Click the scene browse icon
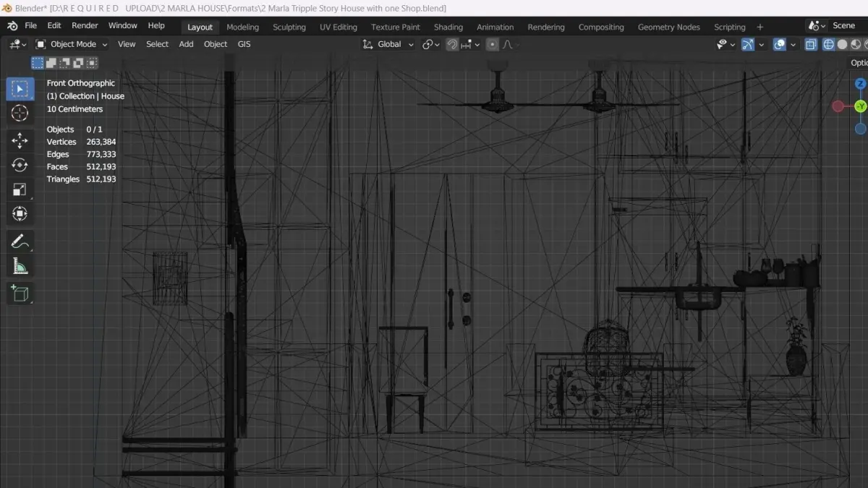 815,25
